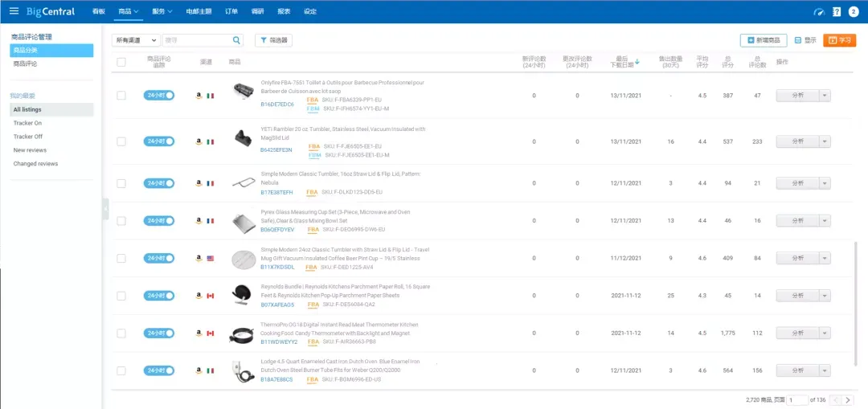This screenshot has width=868, height=409.
Task: Toggle the 24小时 tracker for Simple Modern 24oz row
Action: point(159,259)
